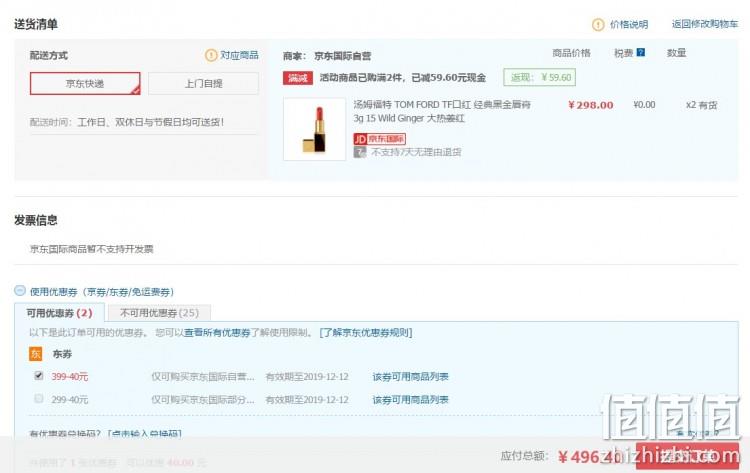The image size is (750, 473).
Task: Click the 满减 promotion badge
Action: coord(298,77)
